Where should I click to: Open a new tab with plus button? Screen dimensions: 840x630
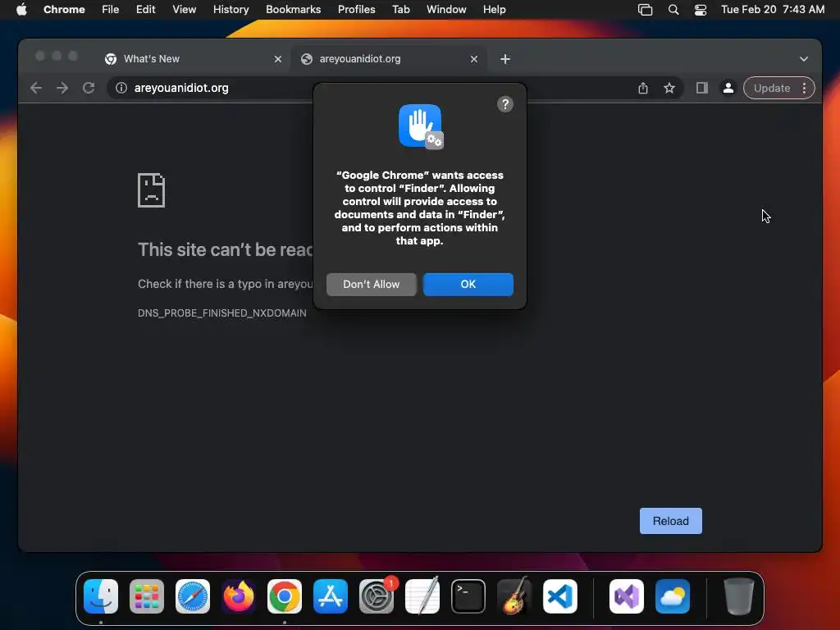pyautogui.click(x=505, y=59)
